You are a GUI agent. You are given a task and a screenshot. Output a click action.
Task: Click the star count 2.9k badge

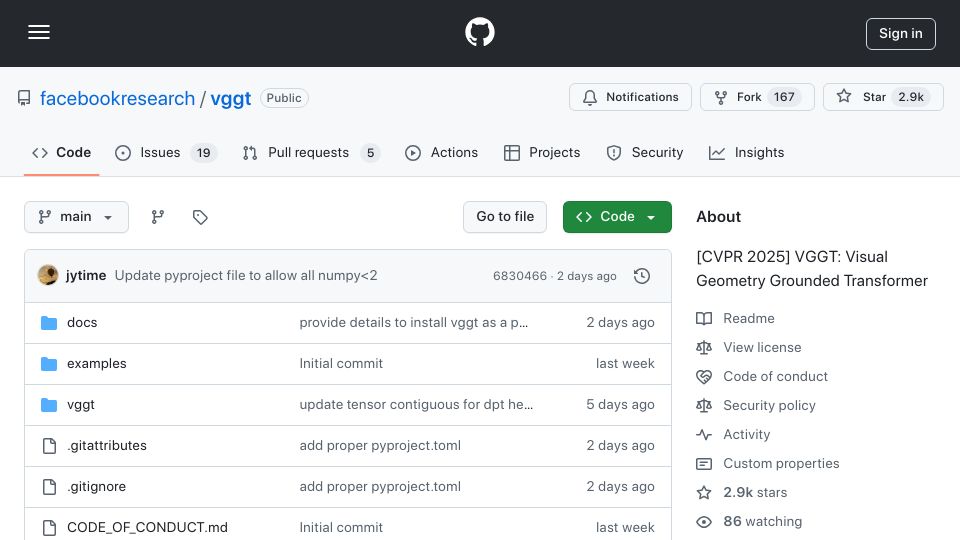pos(911,97)
